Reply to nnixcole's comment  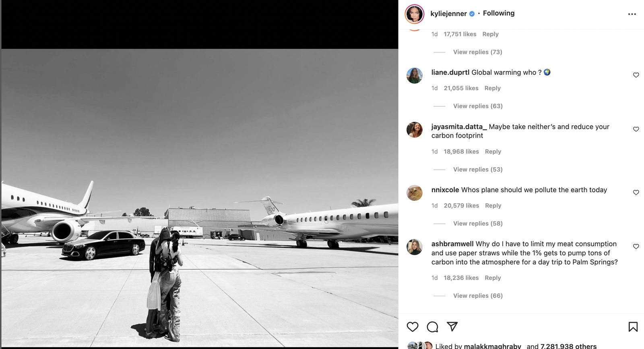[493, 206]
